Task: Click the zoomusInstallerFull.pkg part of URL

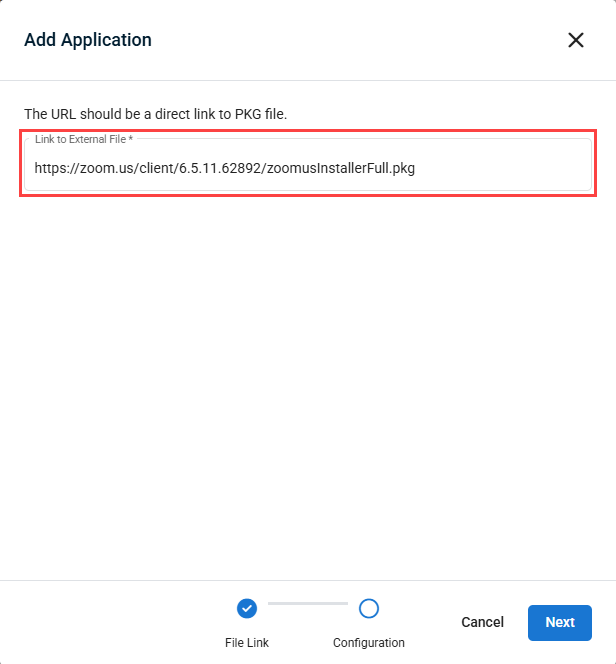Action: pos(341,168)
